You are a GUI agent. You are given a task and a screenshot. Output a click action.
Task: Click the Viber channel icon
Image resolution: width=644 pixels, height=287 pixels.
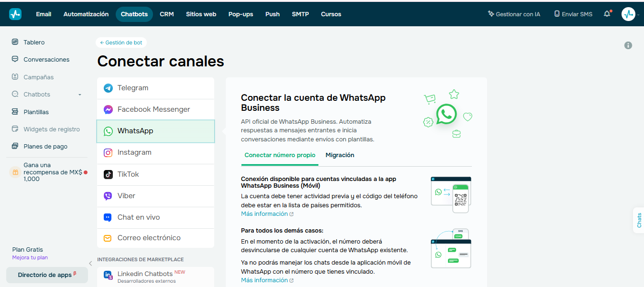pos(108,196)
